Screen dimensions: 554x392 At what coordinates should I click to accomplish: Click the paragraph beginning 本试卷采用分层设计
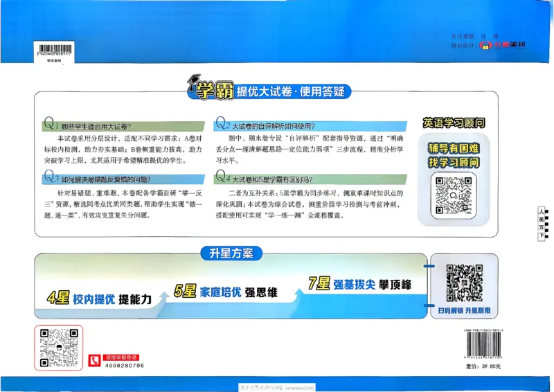[x=123, y=149]
